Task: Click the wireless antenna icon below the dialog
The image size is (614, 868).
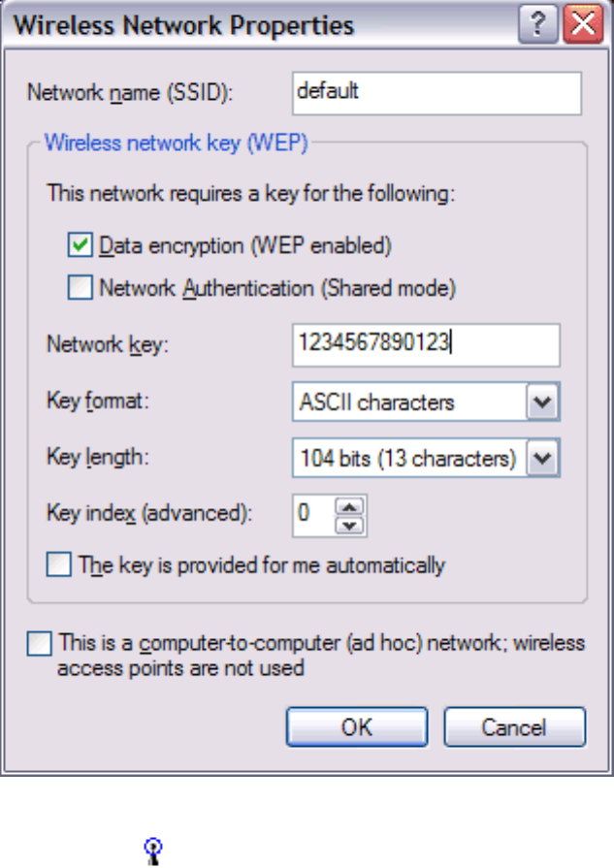Action: click(x=151, y=851)
